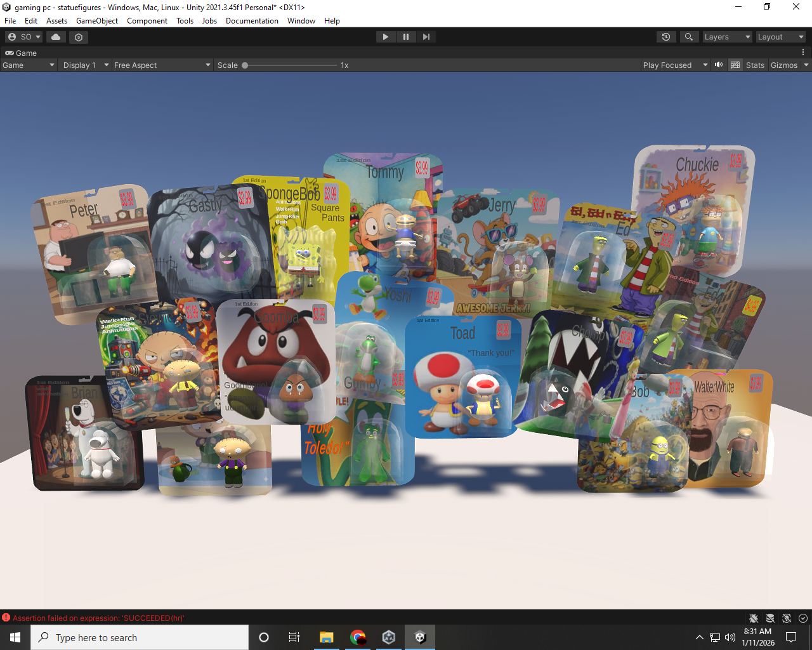Viewport: 812px width, 650px height.
Task: Click the debug mode bug icon in status bar
Action: [x=754, y=618]
